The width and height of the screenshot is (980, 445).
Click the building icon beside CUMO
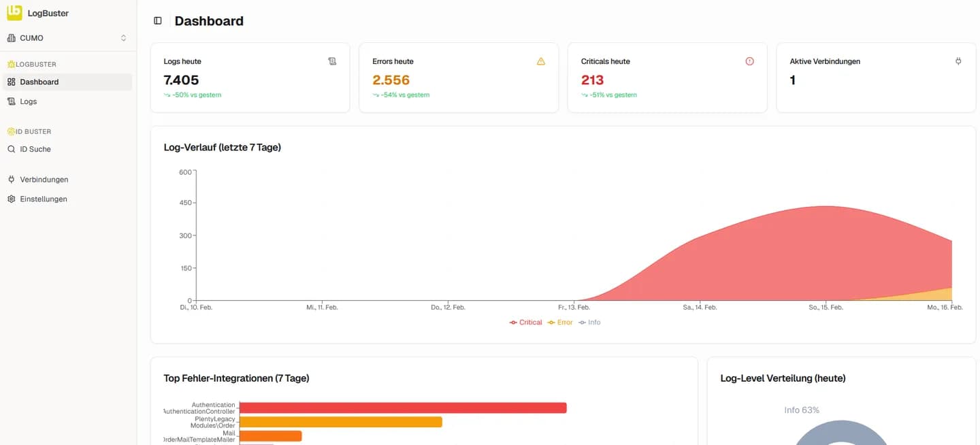(x=11, y=38)
